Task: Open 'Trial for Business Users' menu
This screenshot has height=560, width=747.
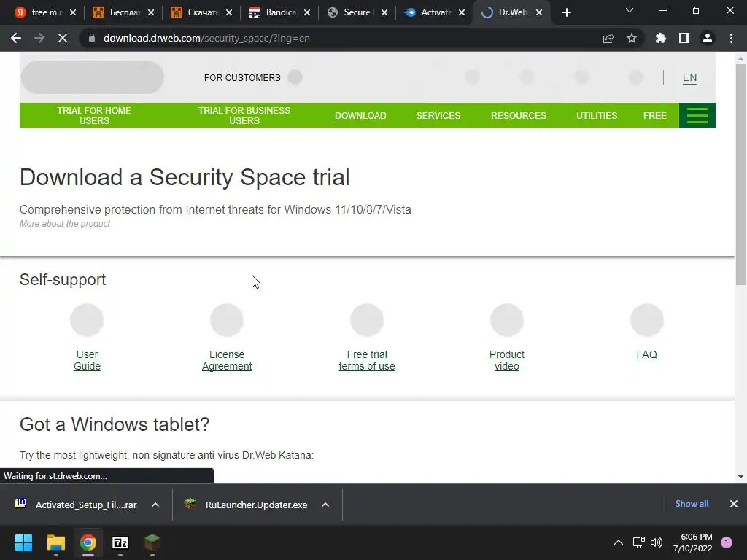Action: coord(244,116)
